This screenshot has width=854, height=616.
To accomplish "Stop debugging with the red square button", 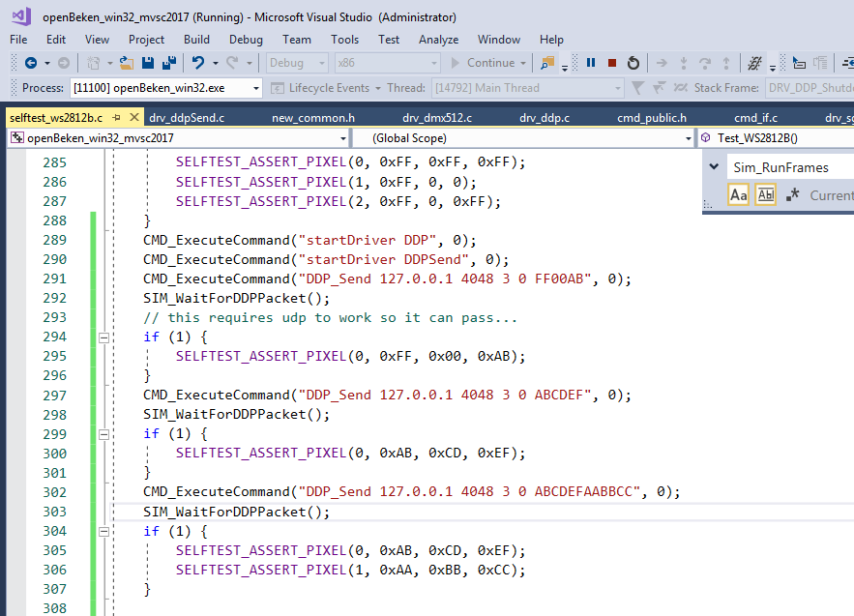I will click(612, 63).
